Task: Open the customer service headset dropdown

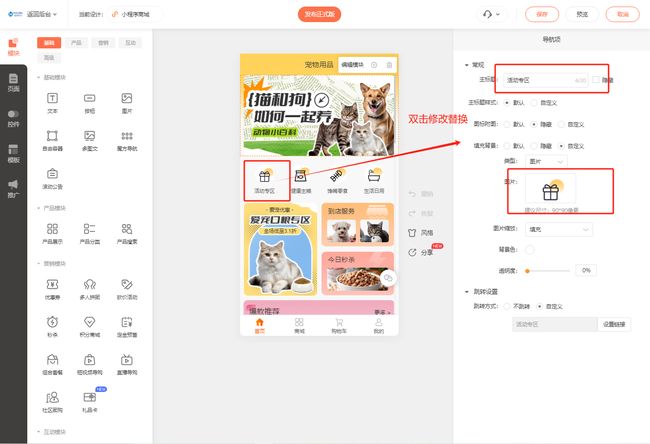Action: 491,14
